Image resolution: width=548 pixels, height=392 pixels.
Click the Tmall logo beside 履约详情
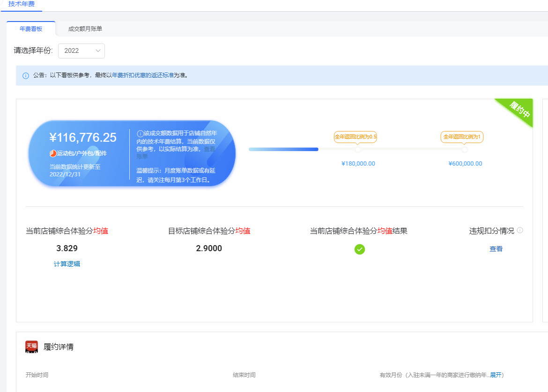click(31, 347)
